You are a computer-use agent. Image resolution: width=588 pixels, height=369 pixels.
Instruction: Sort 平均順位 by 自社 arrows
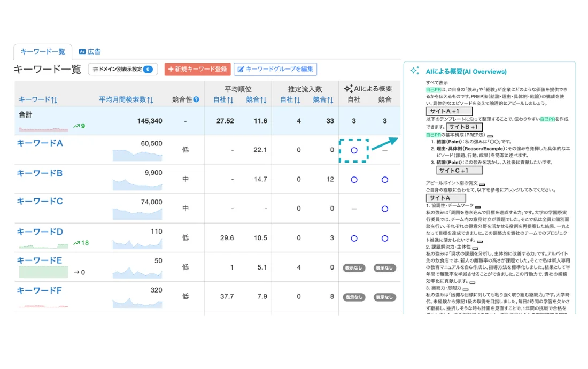click(230, 100)
